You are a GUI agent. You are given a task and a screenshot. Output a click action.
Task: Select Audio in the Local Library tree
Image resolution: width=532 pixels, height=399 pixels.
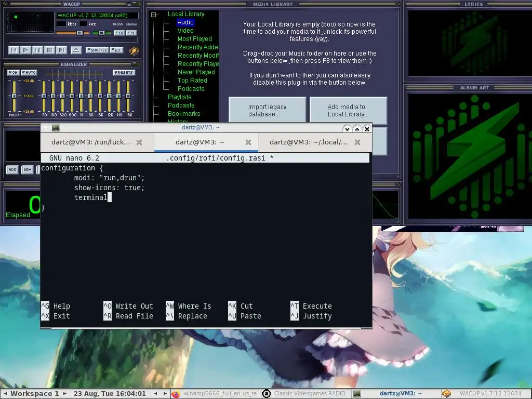pyautogui.click(x=185, y=22)
